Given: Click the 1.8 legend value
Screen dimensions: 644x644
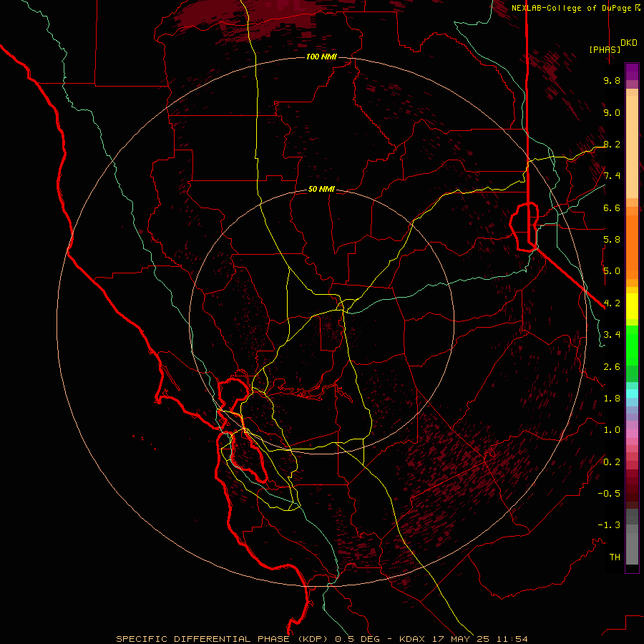Looking at the screenshot, I should click(x=612, y=399).
